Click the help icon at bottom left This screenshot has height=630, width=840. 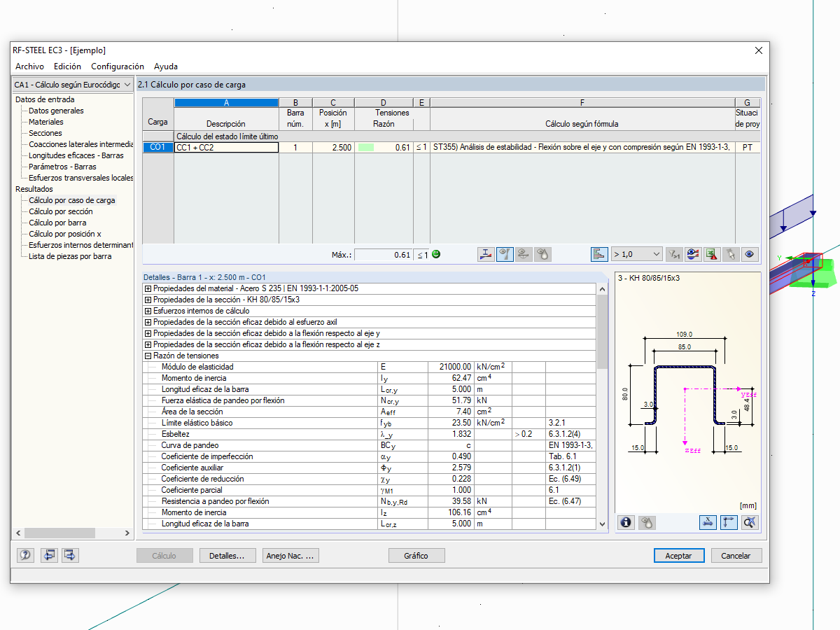click(x=26, y=555)
